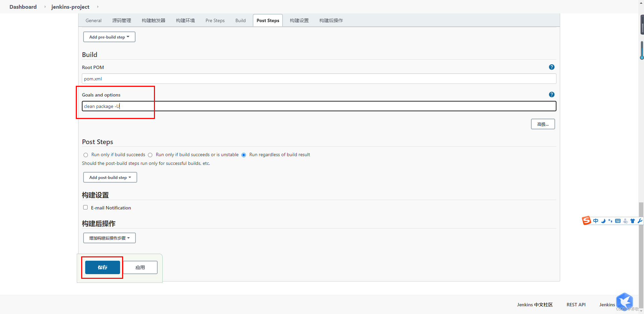This screenshot has width=644, height=314.
Task: Open skin (shirt) icon in Sogou bar
Action: tap(633, 221)
